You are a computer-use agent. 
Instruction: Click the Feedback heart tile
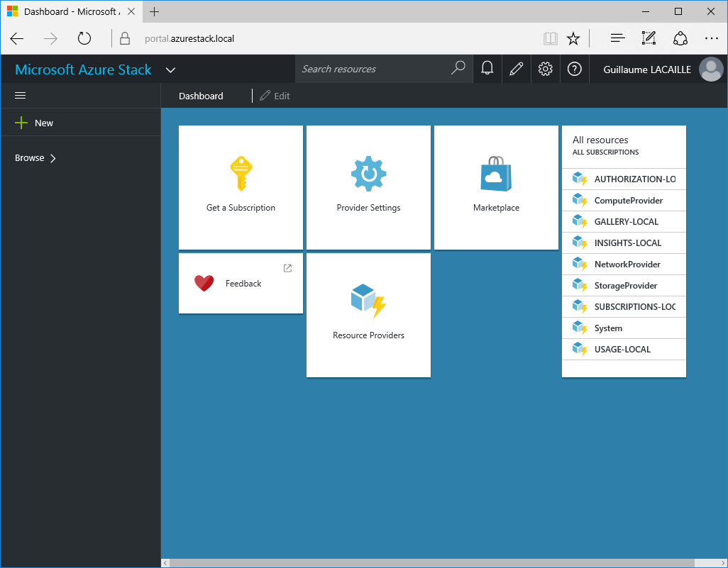click(x=241, y=283)
